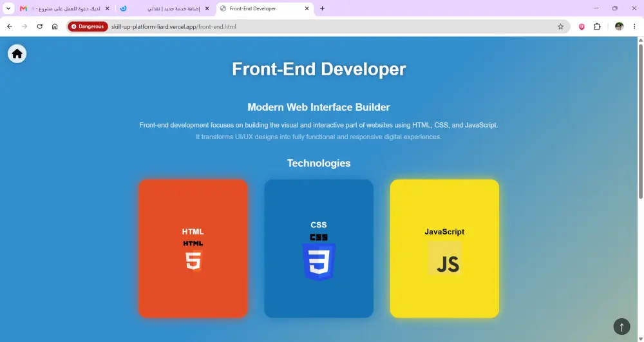Click the scroll-to-top arrow button
The width and height of the screenshot is (644, 342).
click(621, 327)
